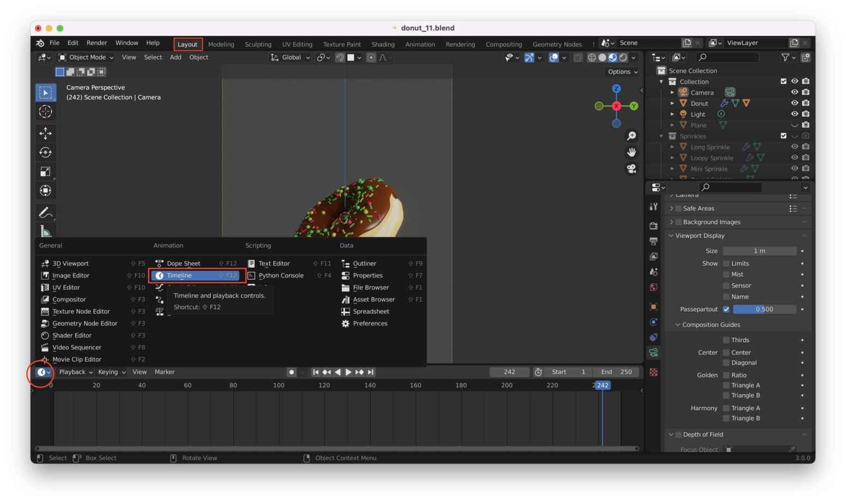Open the editor type dropdown in timeline

[43, 372]
